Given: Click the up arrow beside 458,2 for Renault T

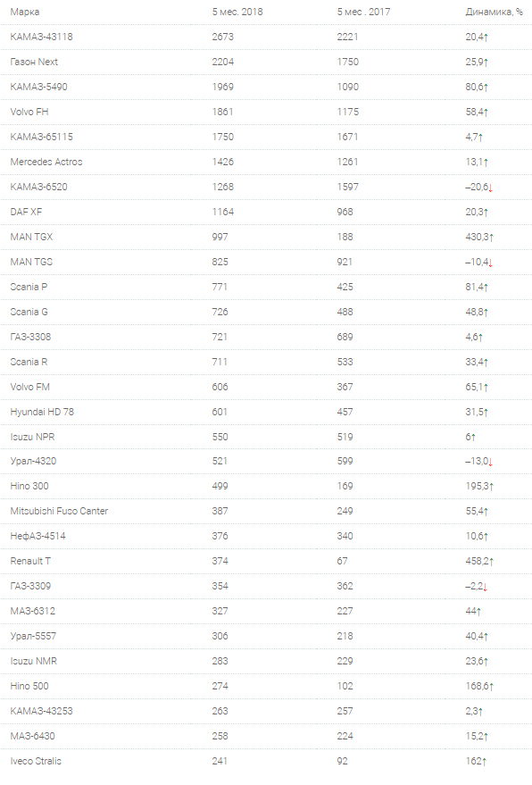Looking at the screenshot, I should pyautogui.click(x=492, y=562).
